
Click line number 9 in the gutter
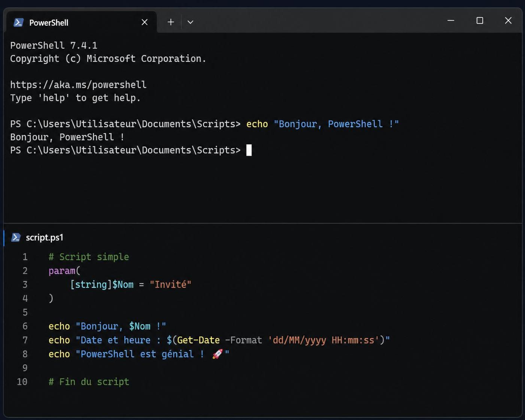(25, 368)
